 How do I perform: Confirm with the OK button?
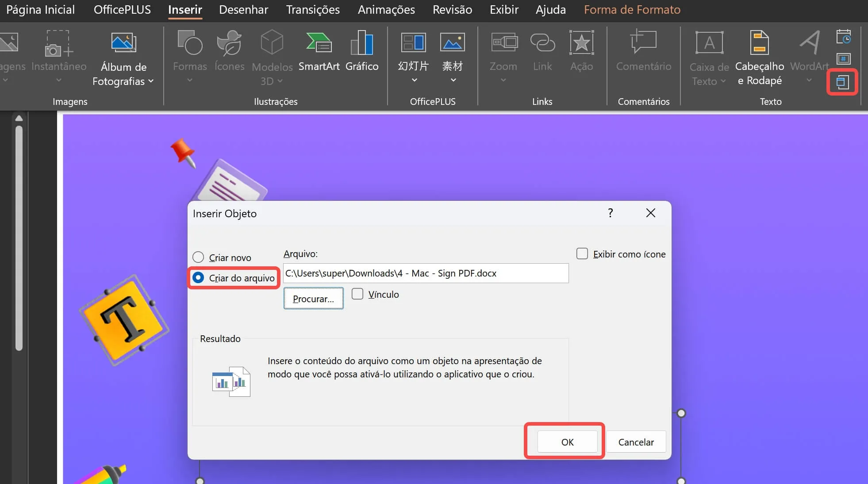(567, 441)
